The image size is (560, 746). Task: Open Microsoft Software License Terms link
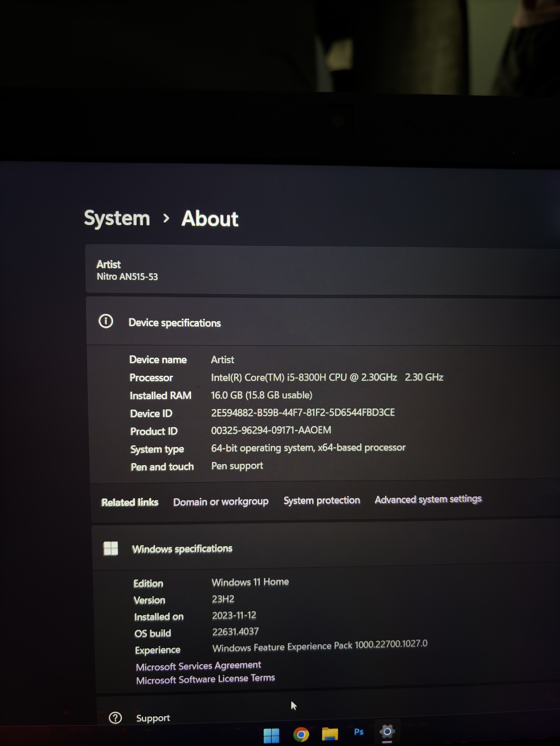[205, 679]
